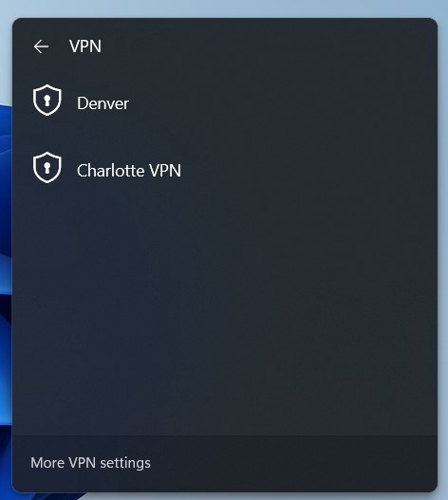Screen dimensions: 448x500
Task: Click the keyhole inside Denver's shield
Action: pos(47,101)
